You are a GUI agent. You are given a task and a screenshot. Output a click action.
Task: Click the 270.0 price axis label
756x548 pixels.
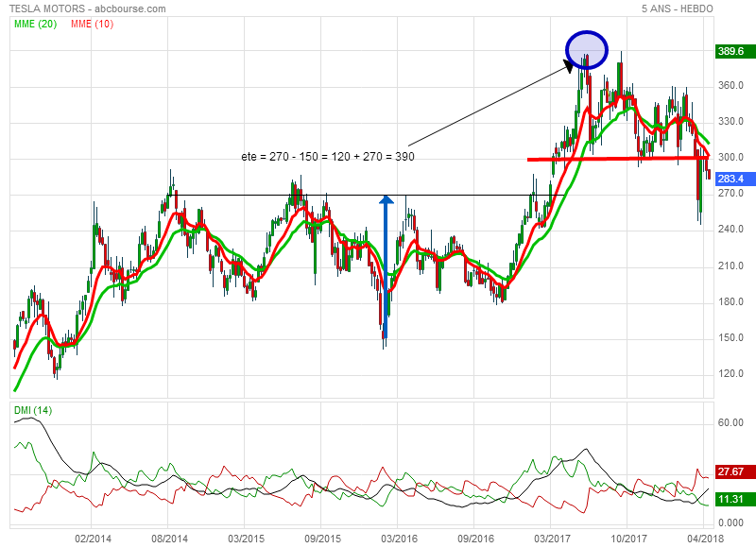(730, 193)
